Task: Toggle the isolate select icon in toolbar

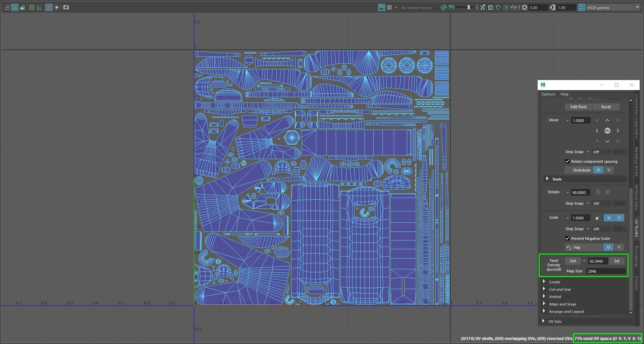Action: click(x=57, y=7)
